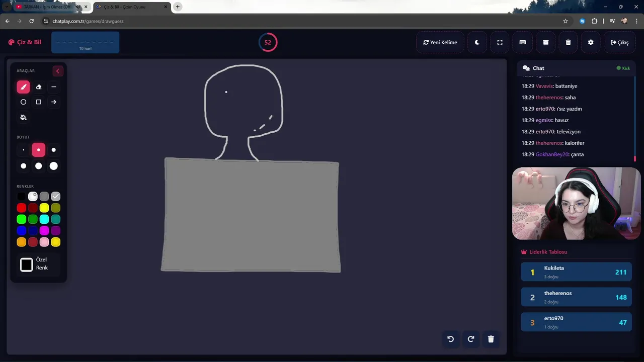644x362 pixels.
Task: Select Kukileta leaderboard row
Action: coord(576,272)
